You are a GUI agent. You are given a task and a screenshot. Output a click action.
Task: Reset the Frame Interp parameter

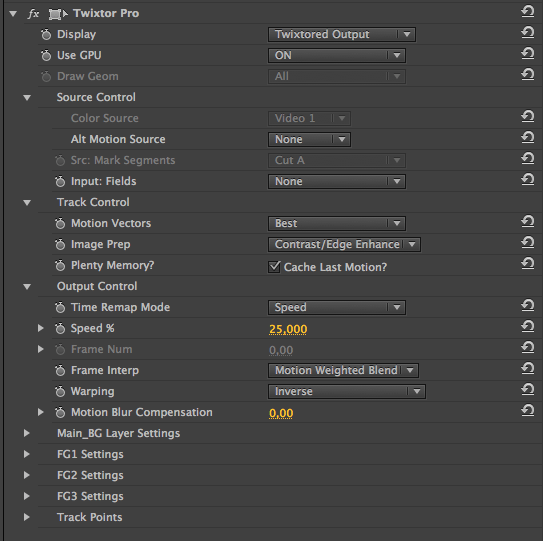coord(527,369)
